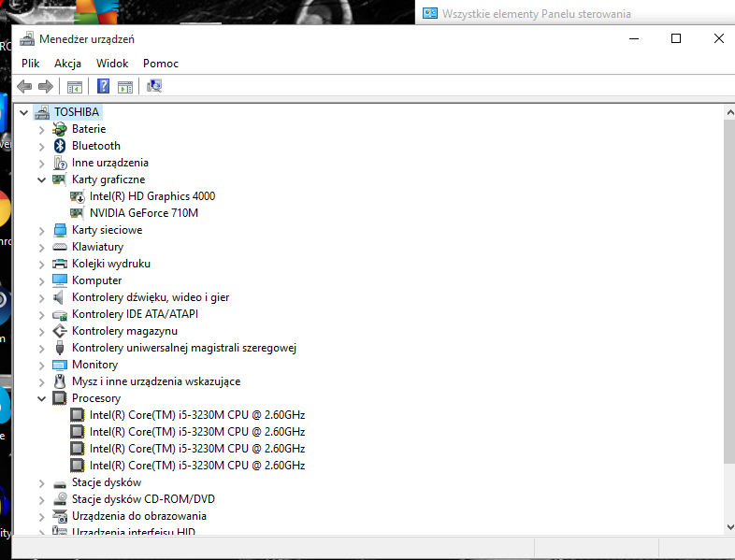This screenshot has width=735, height=560.
Task: Click the Karty sieciowe network icon
Action: click(x=60, y=230)
